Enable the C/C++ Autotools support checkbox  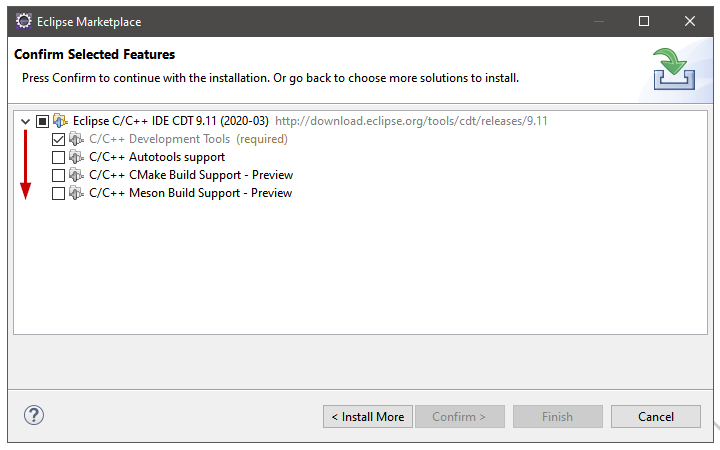coord(58,157)
